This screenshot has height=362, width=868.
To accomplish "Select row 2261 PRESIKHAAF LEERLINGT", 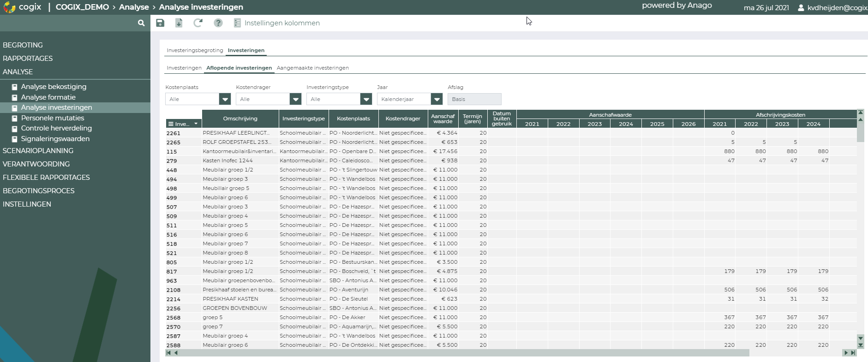I will point(511,133).
